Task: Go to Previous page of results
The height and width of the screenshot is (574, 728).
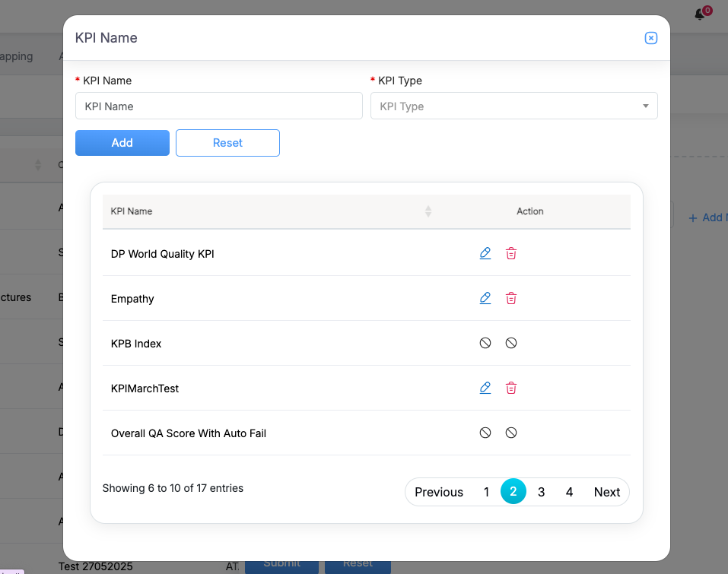Action: 439,492
